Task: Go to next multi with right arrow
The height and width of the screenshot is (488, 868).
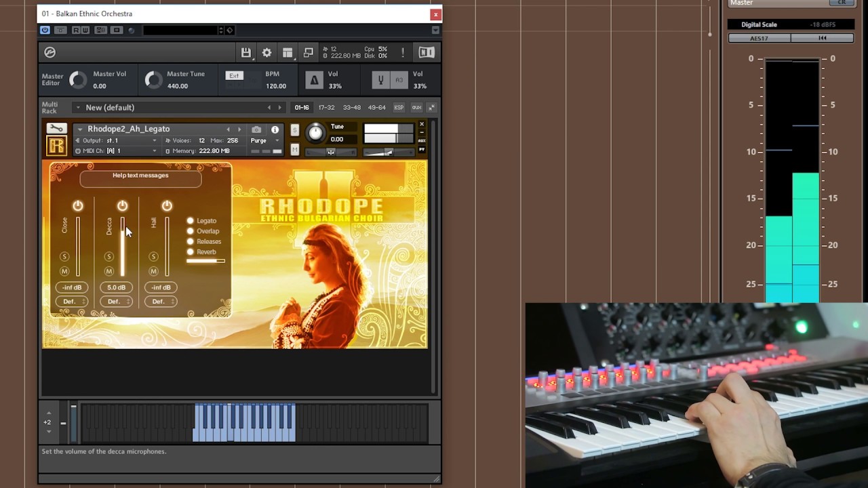Action: [279, 107]
